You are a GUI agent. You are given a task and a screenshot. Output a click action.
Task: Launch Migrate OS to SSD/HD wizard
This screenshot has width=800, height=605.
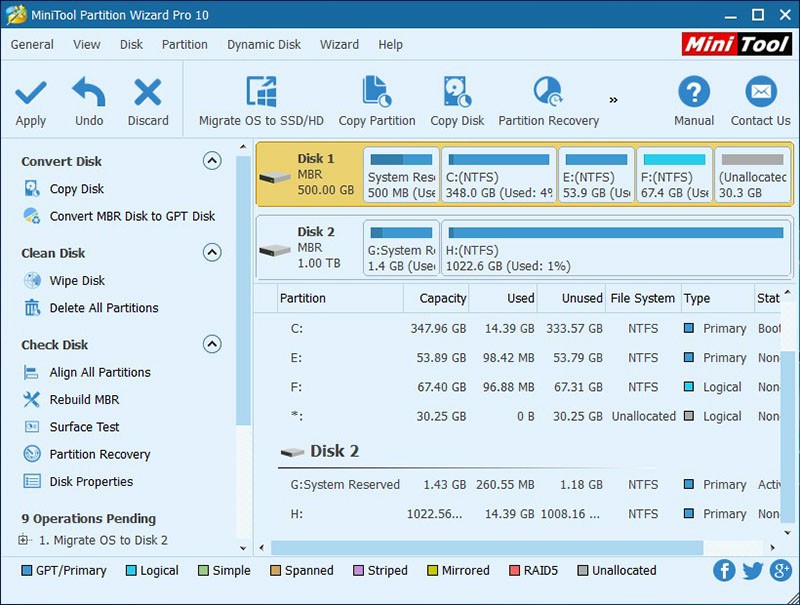click(x=261, y=92)
